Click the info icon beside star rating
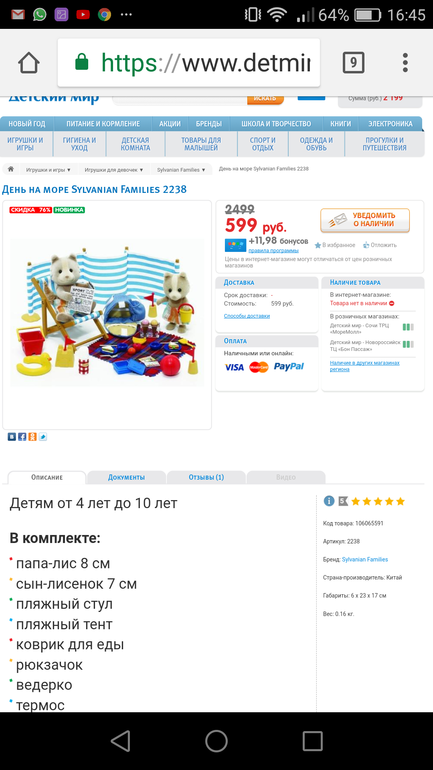Image resolution: width=433 pixels, height=770 pixels. (329, 501)
